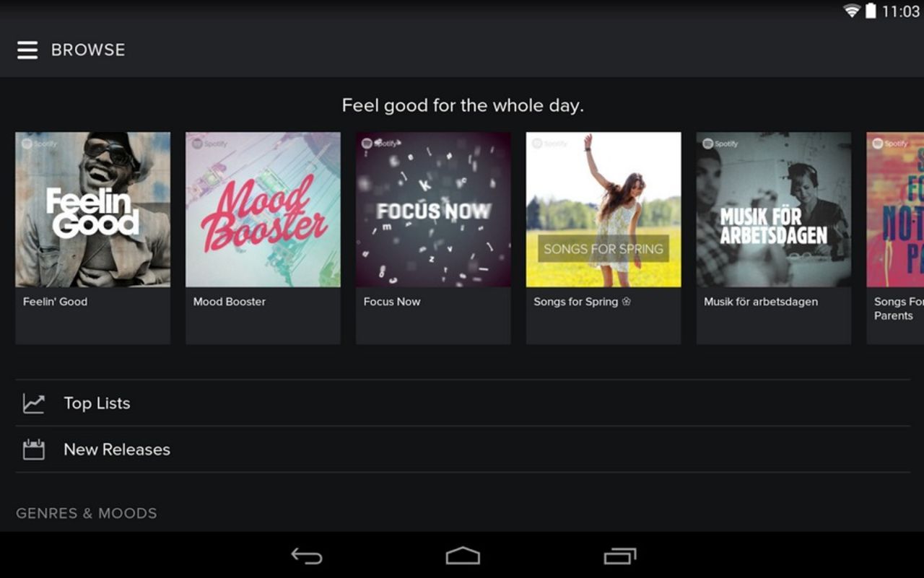Click the BROWSE title text

pos(87,50)
